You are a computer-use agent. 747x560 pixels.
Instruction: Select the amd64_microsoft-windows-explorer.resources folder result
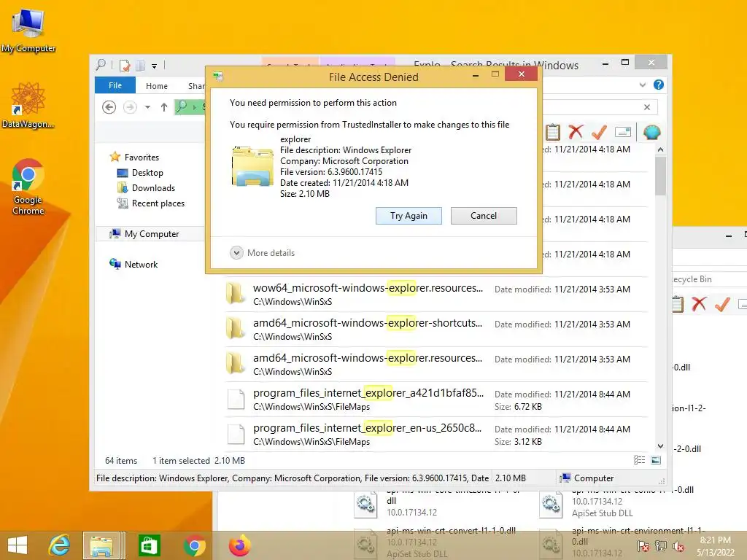pos(436,365)
